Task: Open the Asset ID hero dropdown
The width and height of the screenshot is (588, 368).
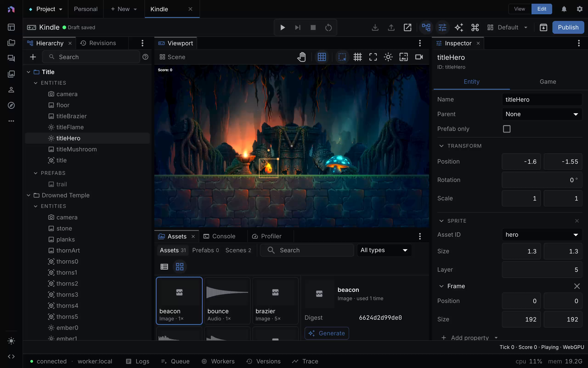Action: (x=542, y=235)
